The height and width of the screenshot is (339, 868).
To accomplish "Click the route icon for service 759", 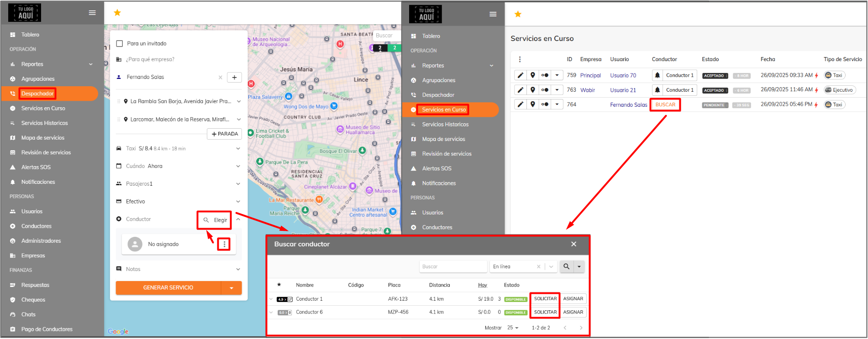I will tap(545, 75).
